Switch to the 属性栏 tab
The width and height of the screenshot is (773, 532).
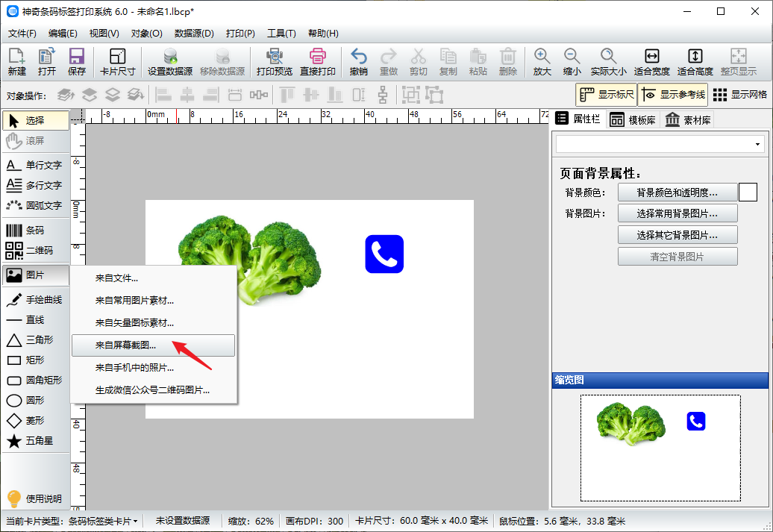coord(578,119)
